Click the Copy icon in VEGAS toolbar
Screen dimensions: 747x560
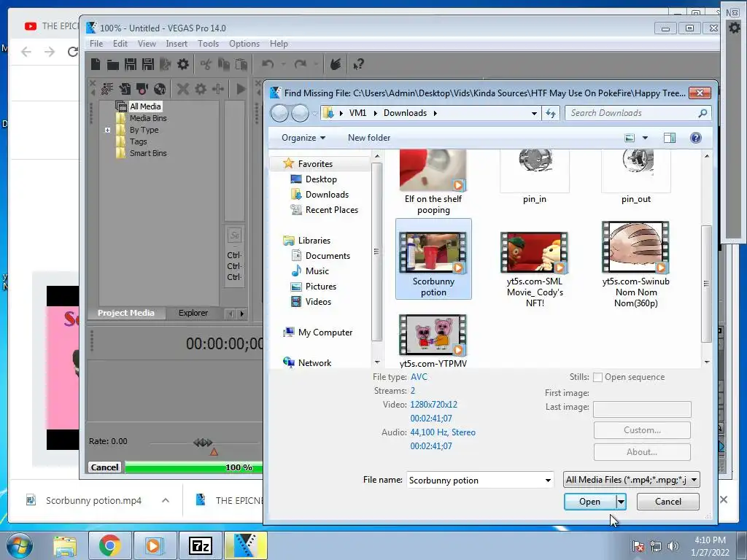(223, 64)
